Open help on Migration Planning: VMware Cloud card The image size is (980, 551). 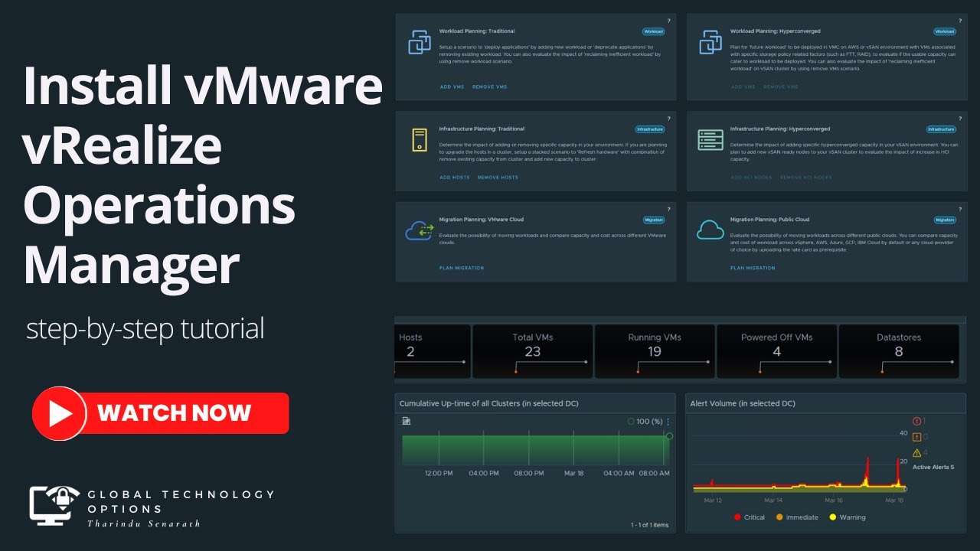pos(668,209)
